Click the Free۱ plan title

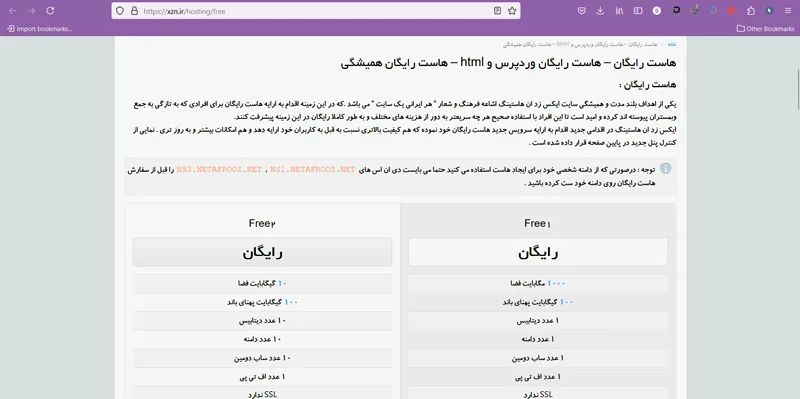(x=538, y=223)
